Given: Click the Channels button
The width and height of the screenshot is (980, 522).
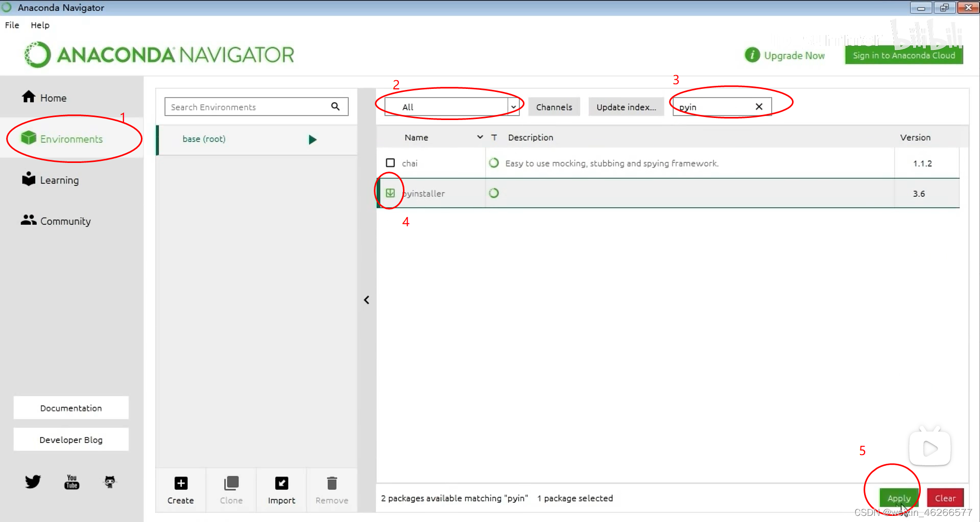Looking at the screenshot, I should 554,107.
